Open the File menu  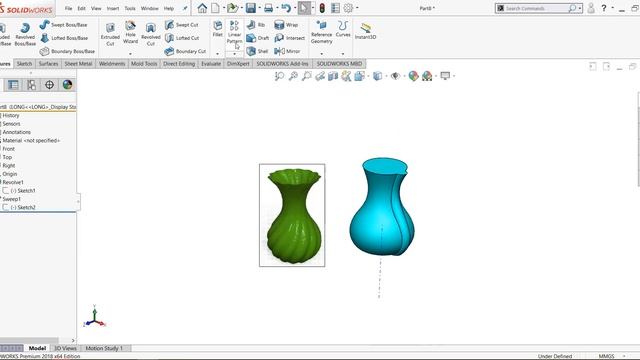point(68,8)
